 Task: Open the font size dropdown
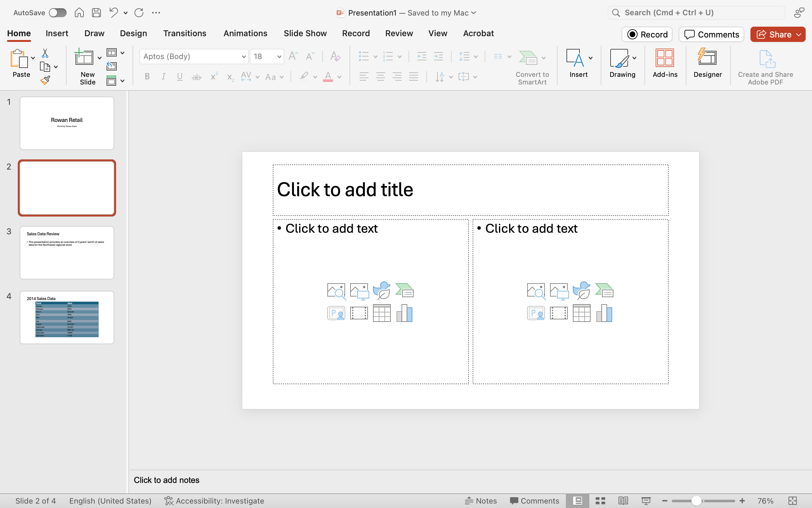[x=279, y=57]
